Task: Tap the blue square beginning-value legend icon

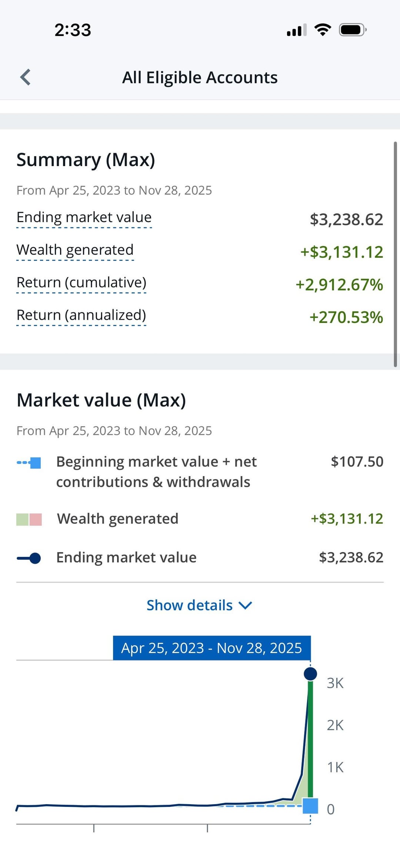Action: click(x=35, y=463)
